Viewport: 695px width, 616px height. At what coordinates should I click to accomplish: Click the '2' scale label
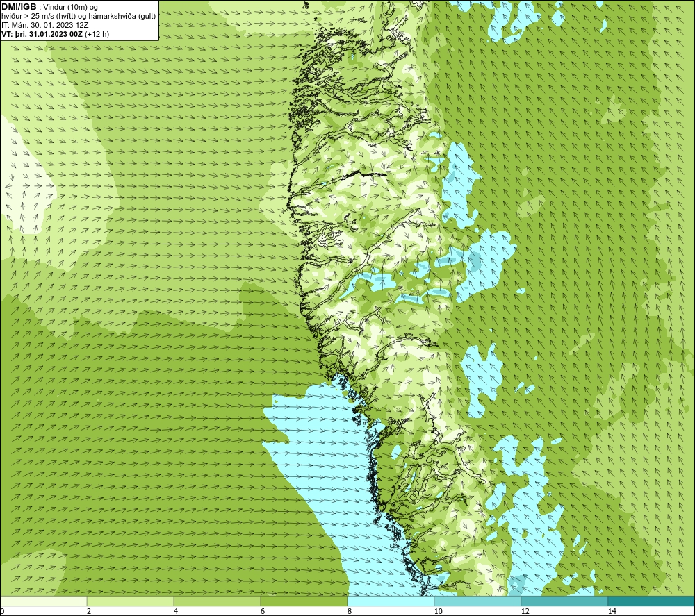coord(89,611)
